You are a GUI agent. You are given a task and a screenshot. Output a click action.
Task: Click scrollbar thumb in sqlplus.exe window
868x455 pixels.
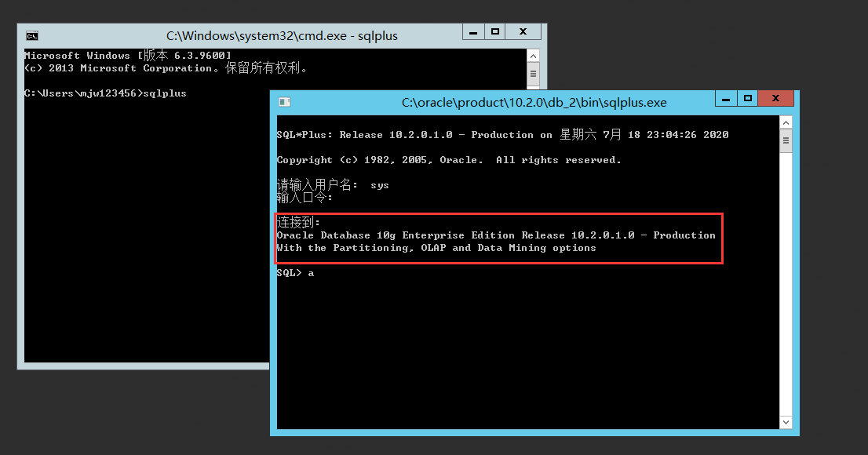[x=786, y=140]
